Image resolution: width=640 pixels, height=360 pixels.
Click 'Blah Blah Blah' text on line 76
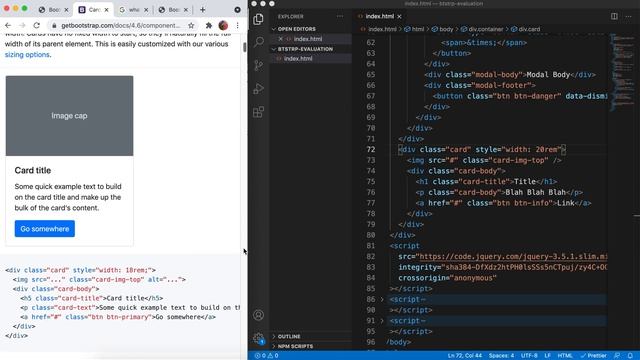[536, 192]
